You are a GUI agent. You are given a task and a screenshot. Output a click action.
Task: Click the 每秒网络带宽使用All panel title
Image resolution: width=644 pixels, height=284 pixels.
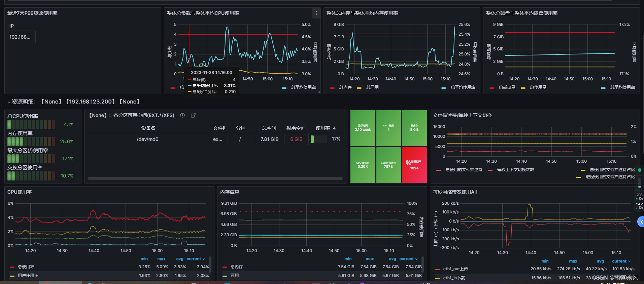455,192
